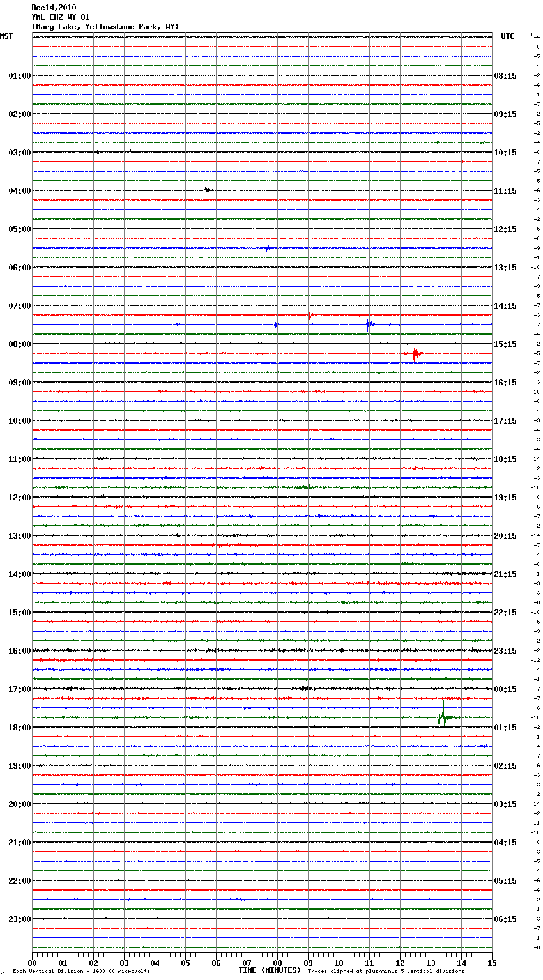The width and height of the screenshot is (543, 980).
Task: Select the 13:00 MST time label
Action: 19,536
